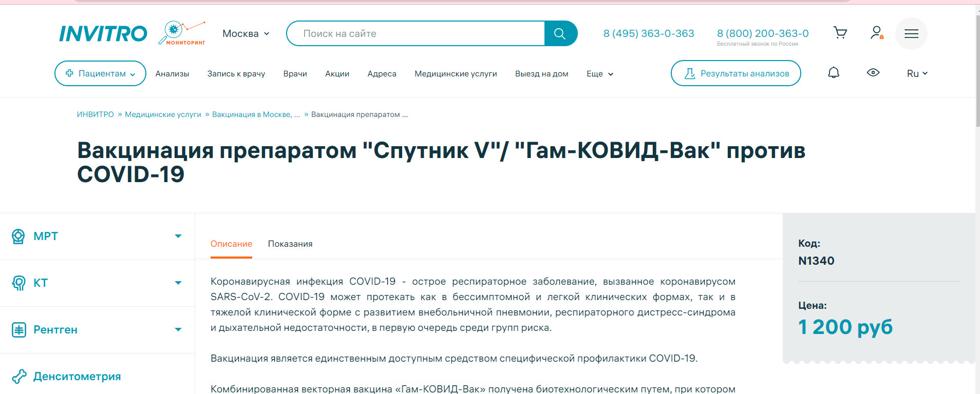Open the hamburger menu
The width and height of the screenshot is (980, 394).
[x=911, y=34]
